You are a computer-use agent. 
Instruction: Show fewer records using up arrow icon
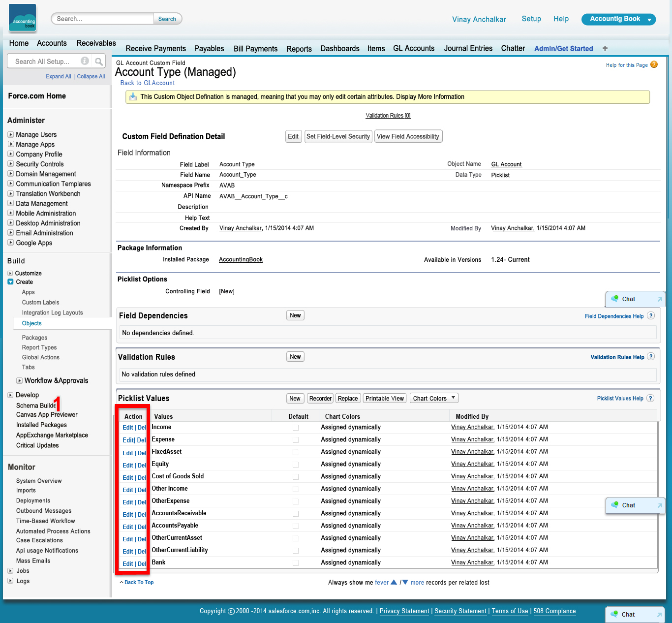394,582
